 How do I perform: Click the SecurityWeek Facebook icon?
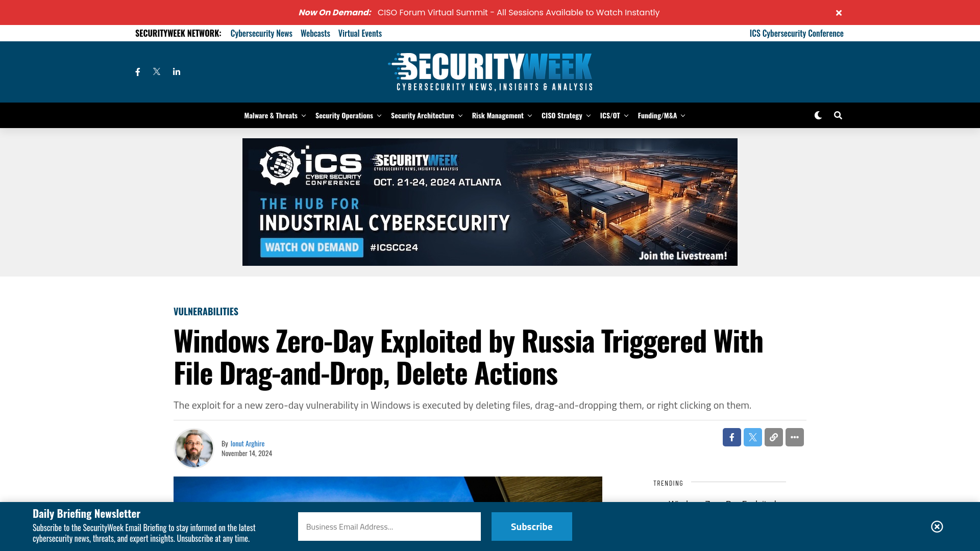[x=137, y=71]
